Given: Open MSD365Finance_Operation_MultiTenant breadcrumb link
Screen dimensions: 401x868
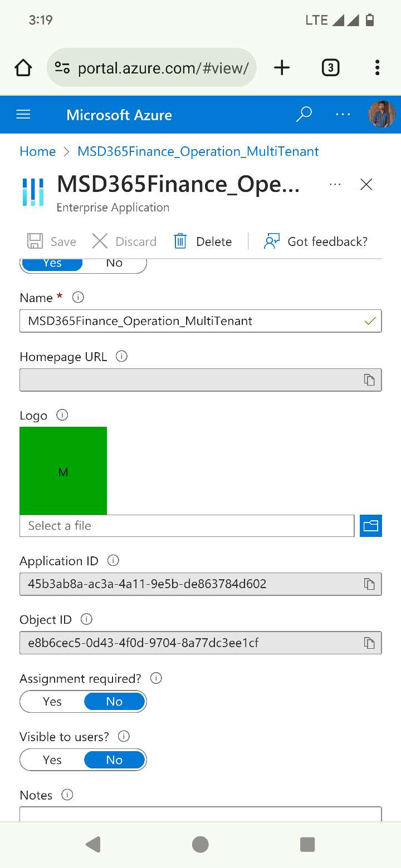Looking at the screenshot, I should coord(198,151).
